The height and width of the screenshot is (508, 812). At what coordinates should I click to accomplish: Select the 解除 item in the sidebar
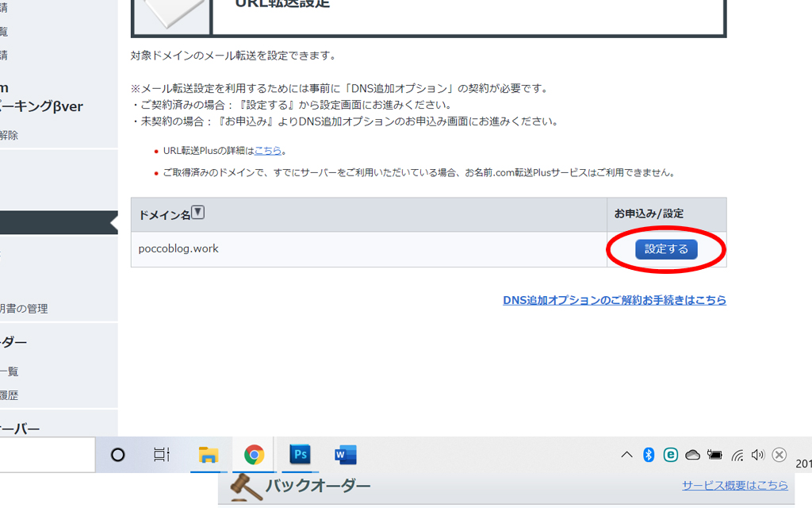click(x=10, y=135)
